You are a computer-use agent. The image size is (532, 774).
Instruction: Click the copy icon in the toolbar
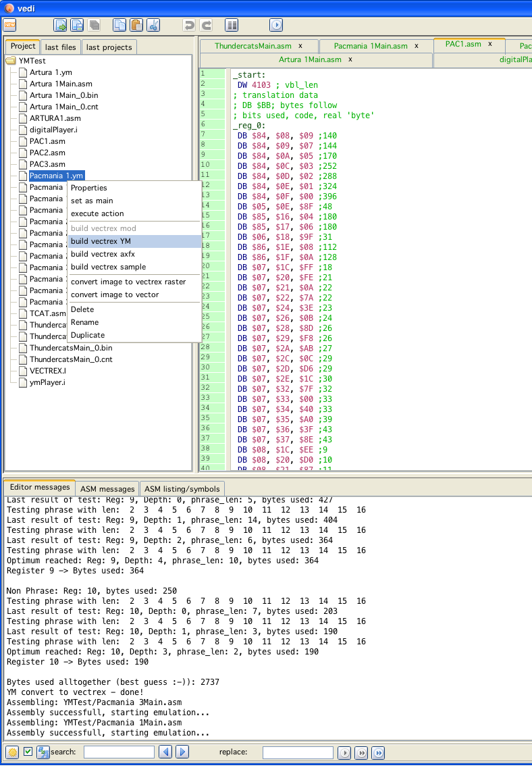(119, 25)
